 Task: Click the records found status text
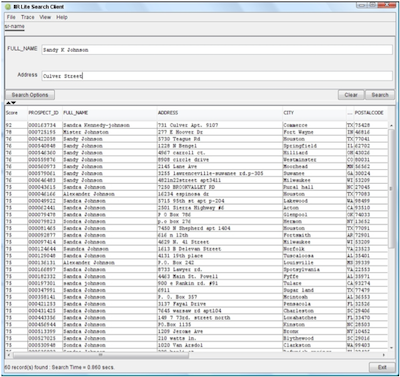[x=59, y=367]
